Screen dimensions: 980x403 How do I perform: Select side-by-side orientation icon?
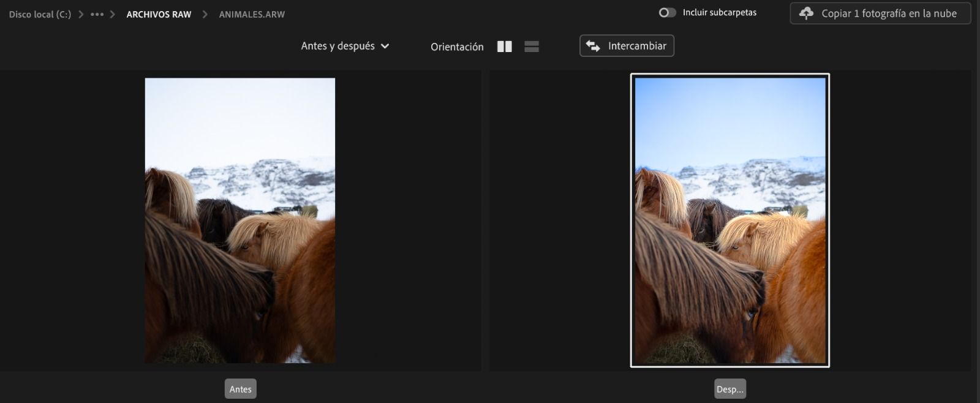pyautogui.click(x=504, y=47)
